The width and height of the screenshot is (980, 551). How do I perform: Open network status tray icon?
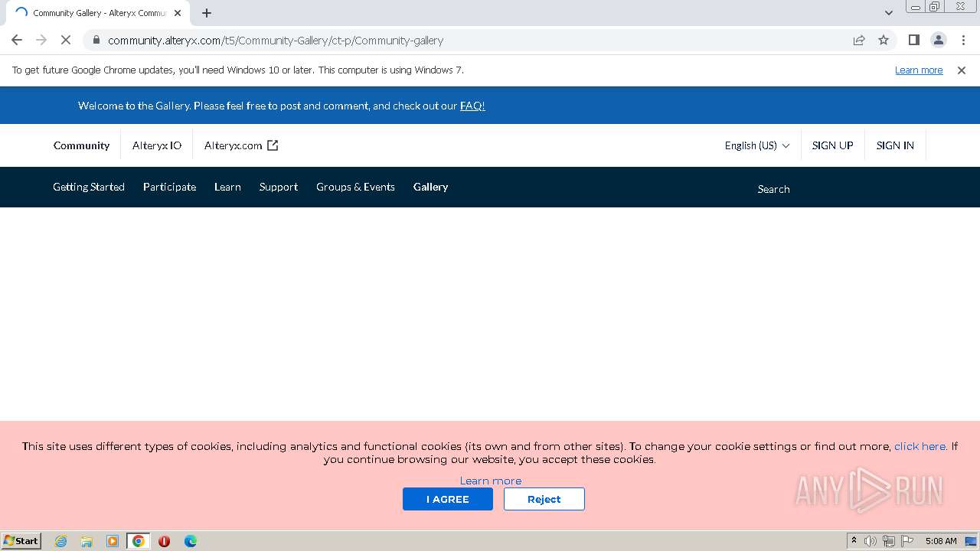click(889, 541)
